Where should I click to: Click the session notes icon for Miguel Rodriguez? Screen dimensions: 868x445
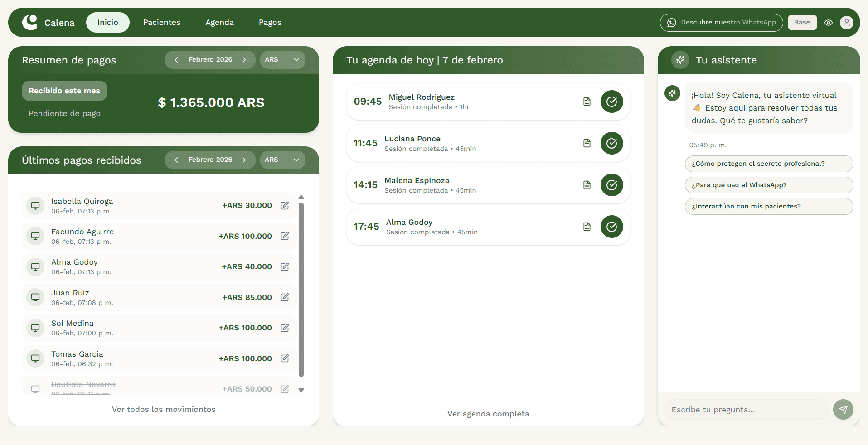[587, 102]
